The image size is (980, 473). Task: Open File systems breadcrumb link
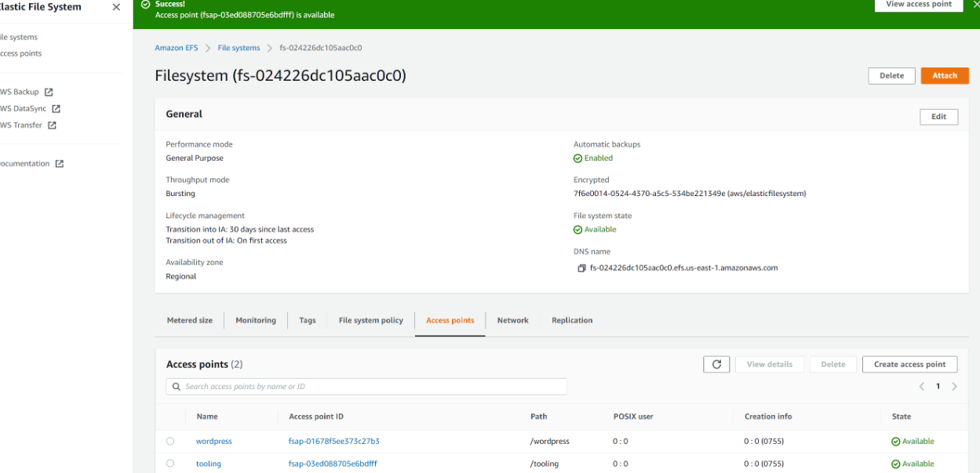[x=239, y=49]
